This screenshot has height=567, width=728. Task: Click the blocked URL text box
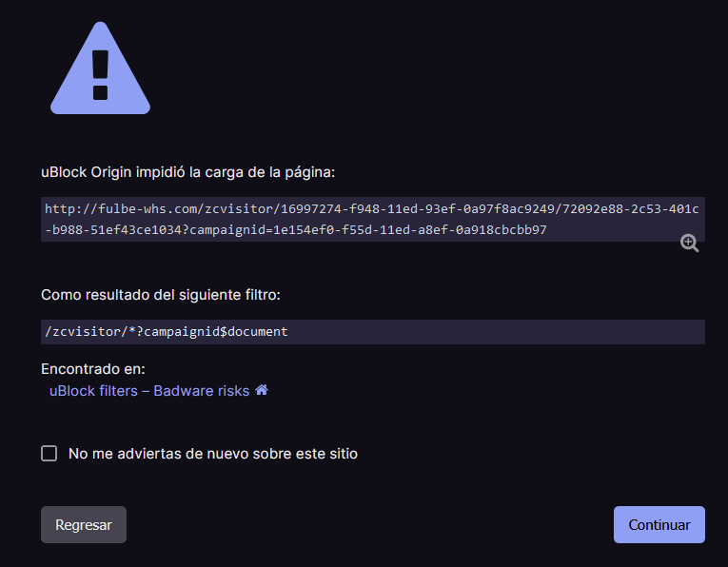(372, 219)
